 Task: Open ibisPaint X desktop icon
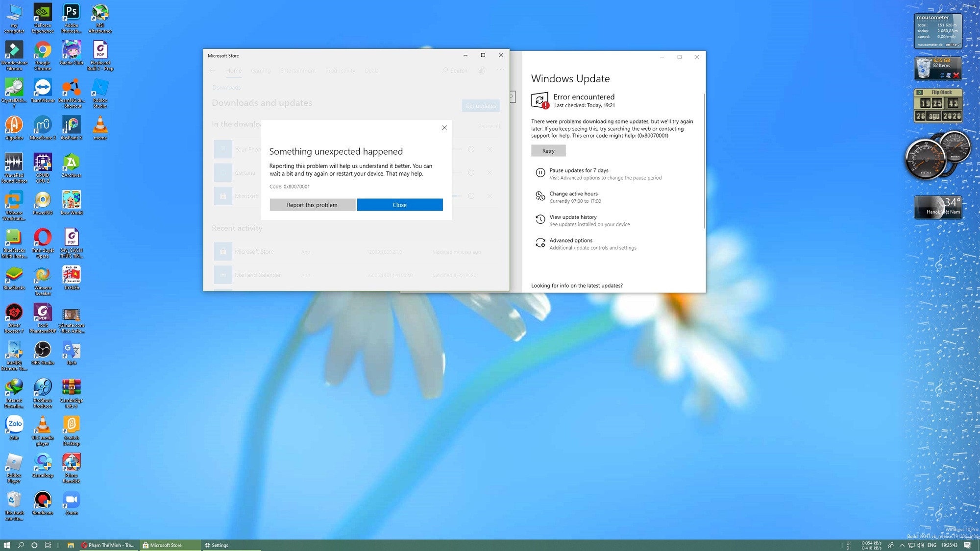72,128
